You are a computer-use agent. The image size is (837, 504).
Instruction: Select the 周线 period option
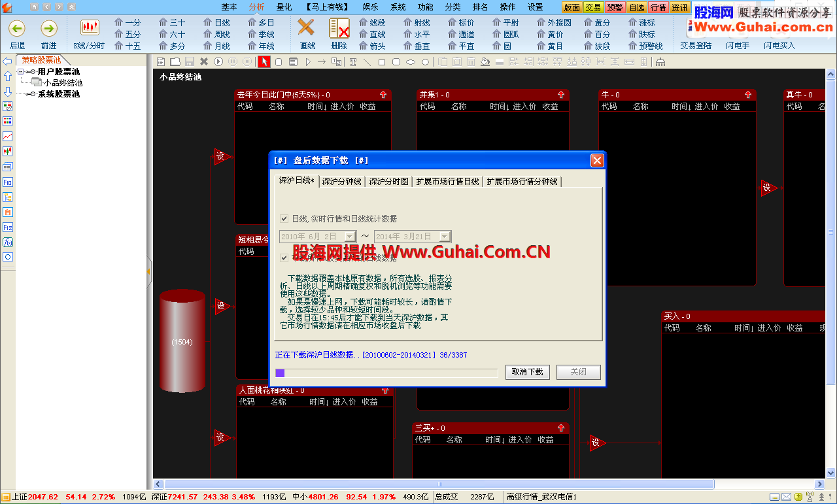(216, 35)
